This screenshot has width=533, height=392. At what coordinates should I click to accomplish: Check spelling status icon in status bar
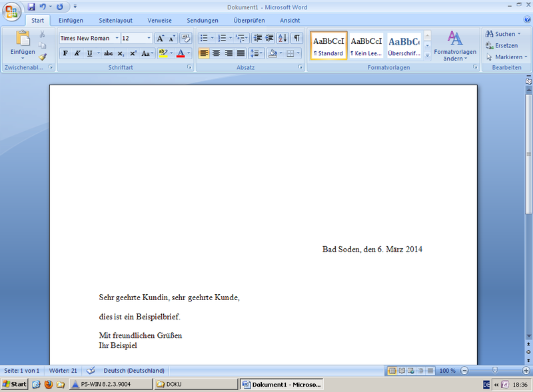pyautogui.click(x=91, y=370)
